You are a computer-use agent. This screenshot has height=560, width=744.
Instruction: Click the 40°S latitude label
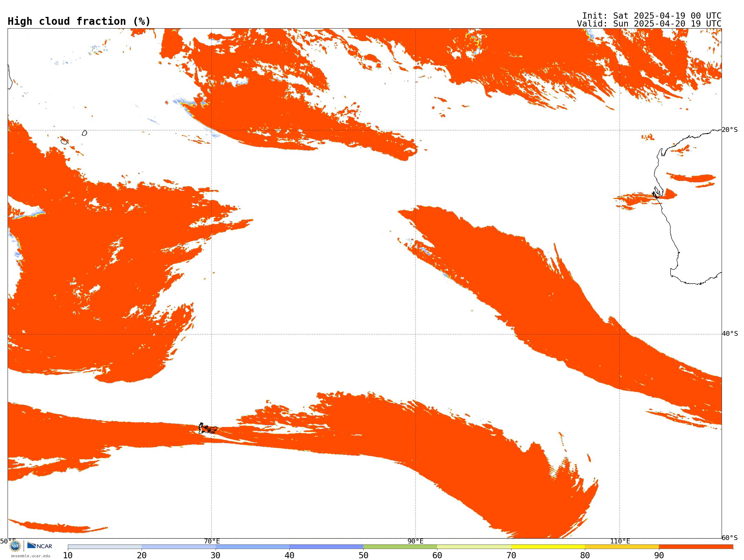730,334
